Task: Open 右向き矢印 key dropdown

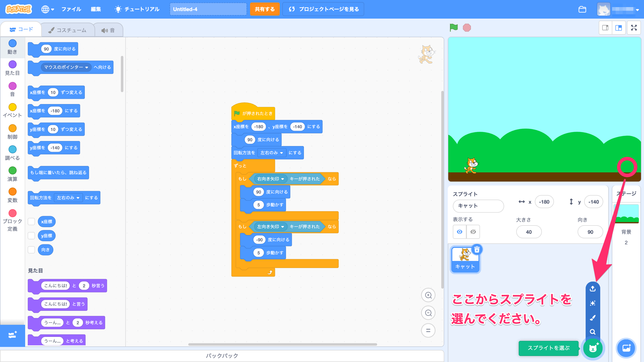Action: 271,179
